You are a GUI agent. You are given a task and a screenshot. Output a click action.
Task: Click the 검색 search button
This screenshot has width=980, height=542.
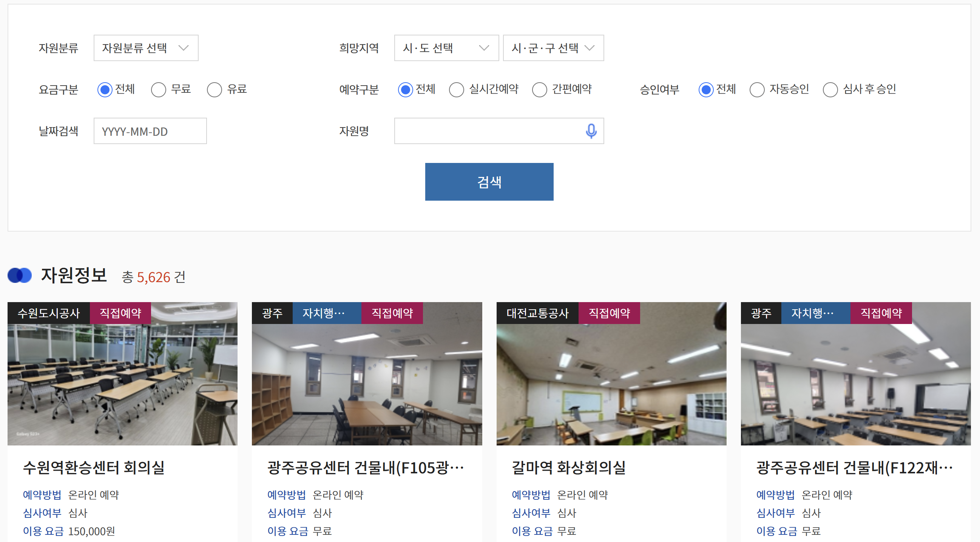click(489, 182)
